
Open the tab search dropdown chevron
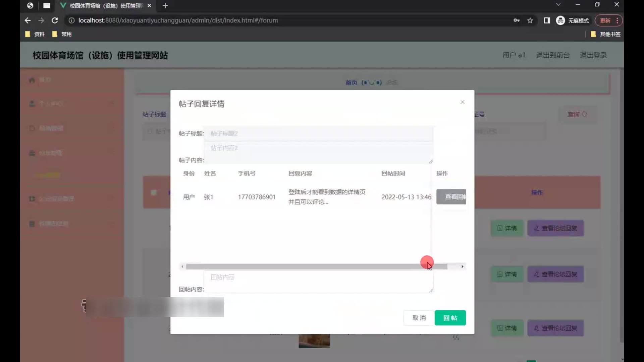coord(558,5)
